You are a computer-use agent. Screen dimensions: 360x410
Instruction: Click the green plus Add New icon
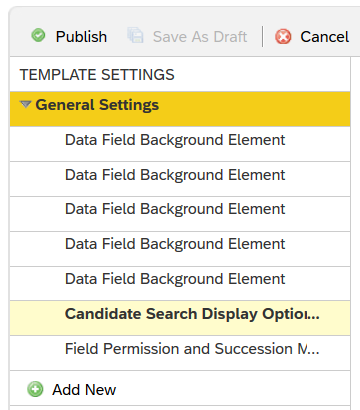pyautogui.click(x=35, y=389)
